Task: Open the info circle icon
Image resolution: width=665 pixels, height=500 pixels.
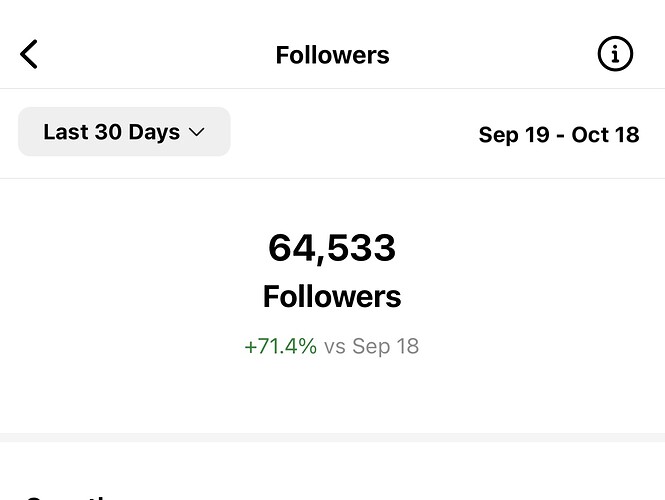Action: 615,54
